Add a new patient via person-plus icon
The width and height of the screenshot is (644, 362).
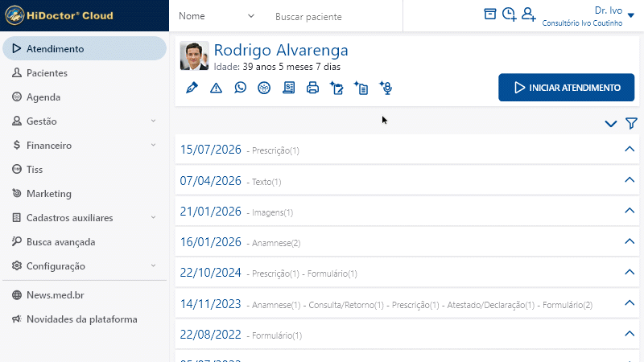529,14
